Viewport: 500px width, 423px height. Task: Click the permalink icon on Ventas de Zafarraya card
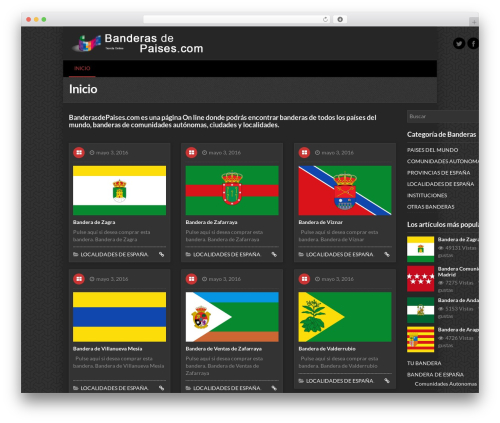click(x=274, y=388)
